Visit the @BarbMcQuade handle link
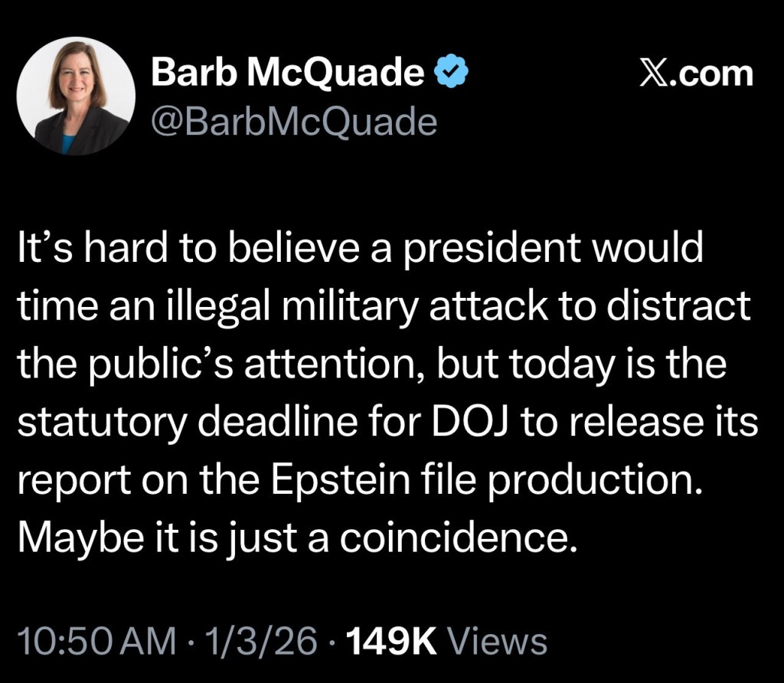 point(294,121)
